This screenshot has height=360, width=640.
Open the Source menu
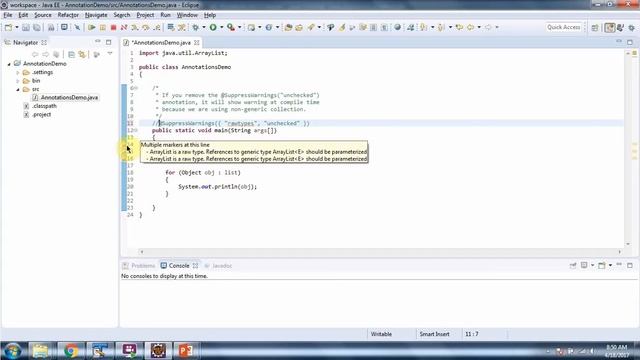tap(43, 15)
